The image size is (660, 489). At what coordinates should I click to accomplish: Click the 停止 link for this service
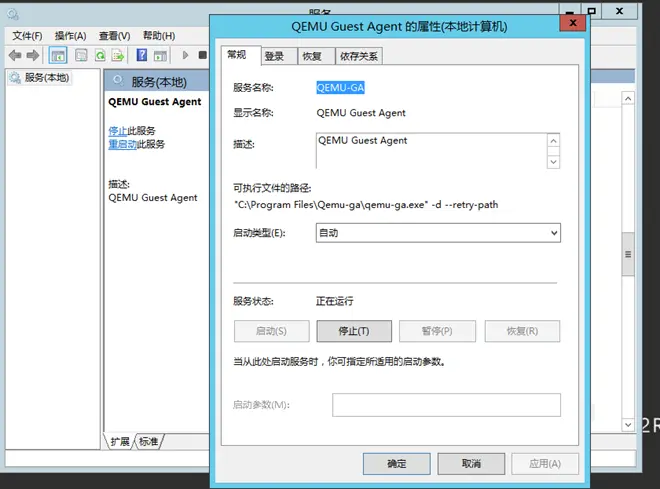117,131
